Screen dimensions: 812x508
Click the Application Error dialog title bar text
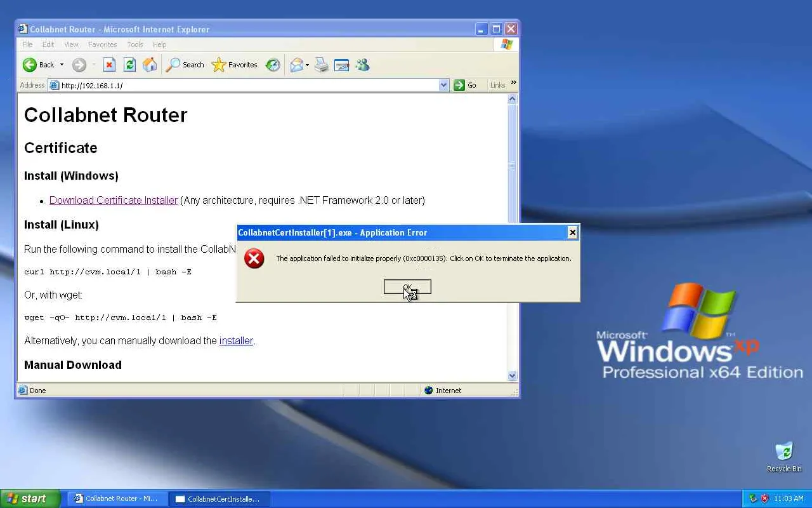pyautogui.click(x=332, y=232)
